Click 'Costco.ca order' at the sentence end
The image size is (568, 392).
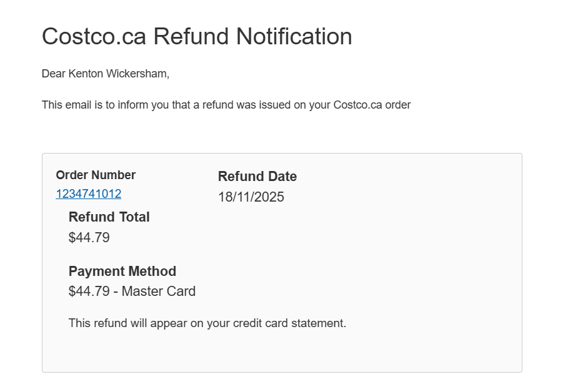(372, 105)
